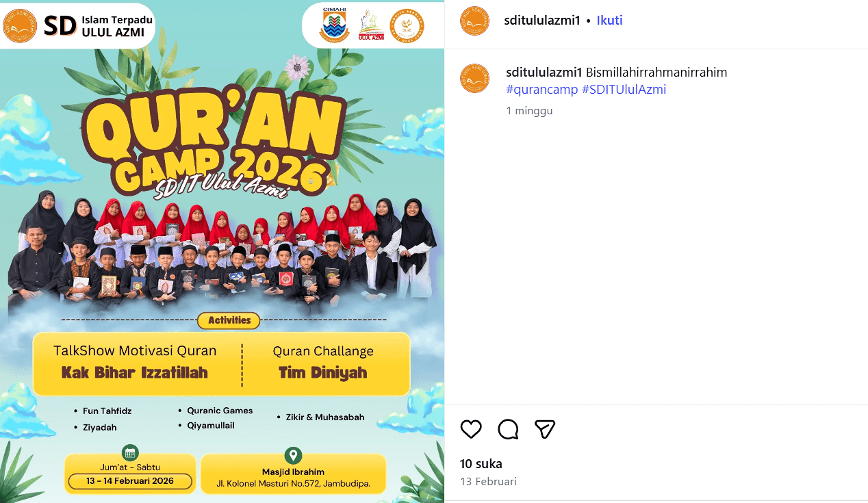Click the 13 Februari post date
Image resolution: width=868 pixels, height=503 pixels.
pos(488,481)
